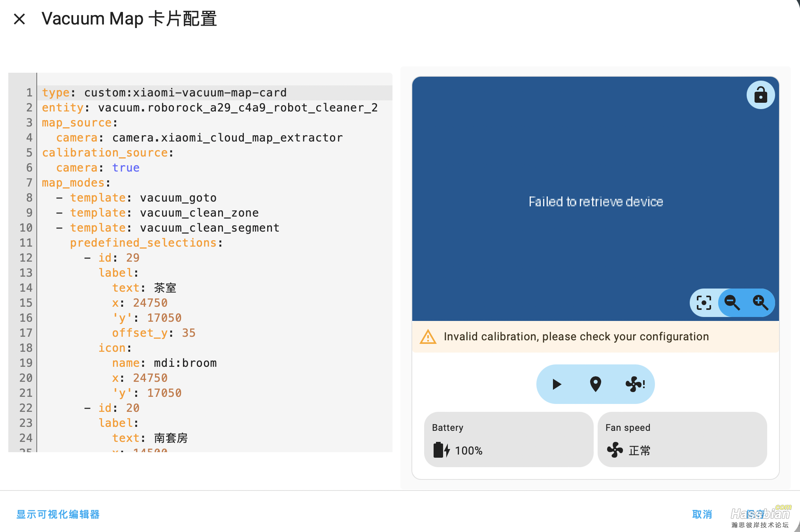Click the fan alert icon
Screen dimensions: 800x532
pyautogui.click(x=635, y=384)
